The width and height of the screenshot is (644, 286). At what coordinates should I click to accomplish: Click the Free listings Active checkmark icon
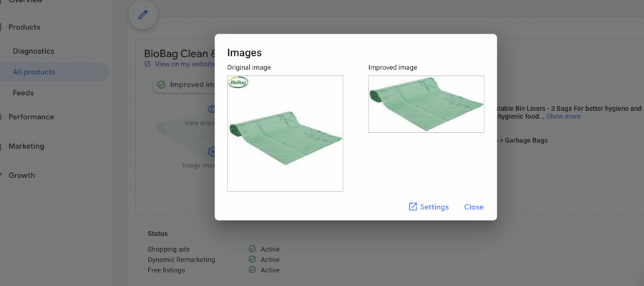(252, 270)
